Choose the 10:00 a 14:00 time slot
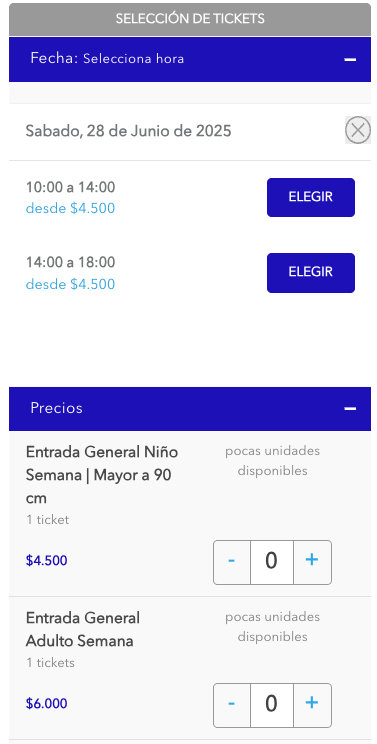377x744 pixels. 311,197
